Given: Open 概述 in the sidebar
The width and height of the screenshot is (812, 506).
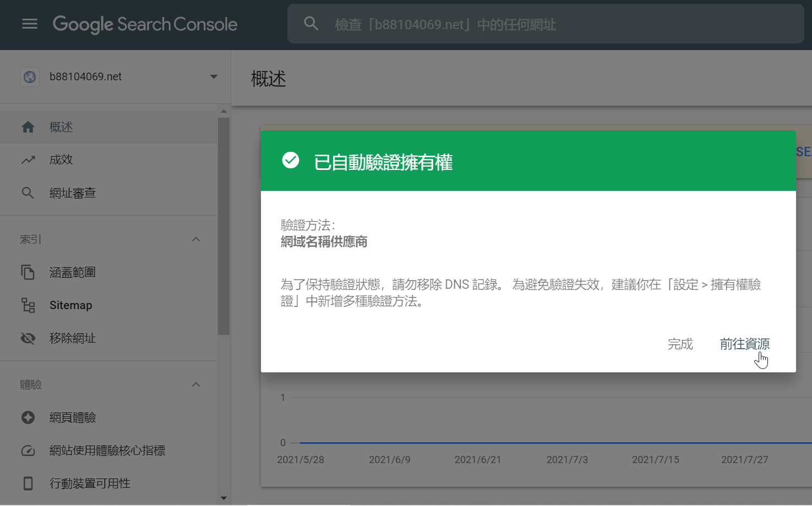Looking at the screenshot, I should (108, 127).
